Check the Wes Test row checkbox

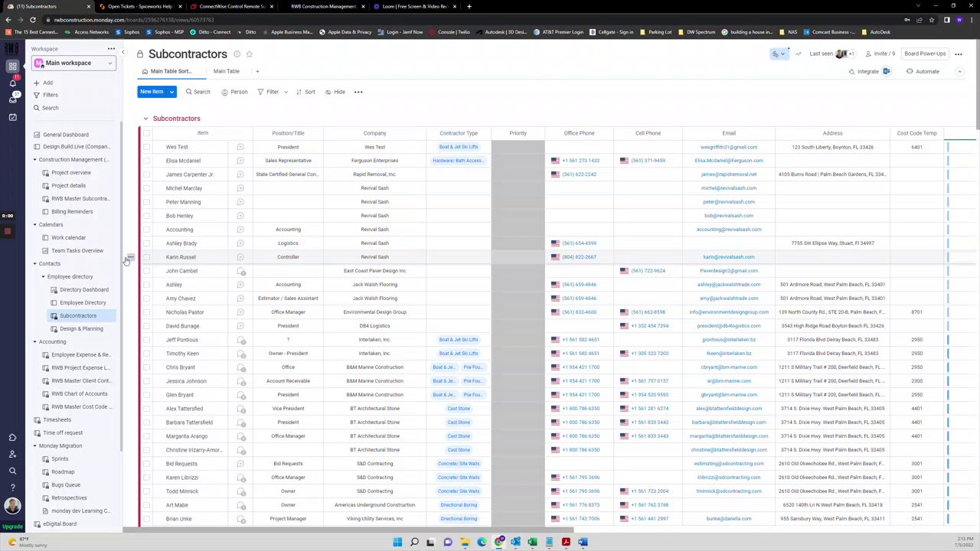pos(146,147)
